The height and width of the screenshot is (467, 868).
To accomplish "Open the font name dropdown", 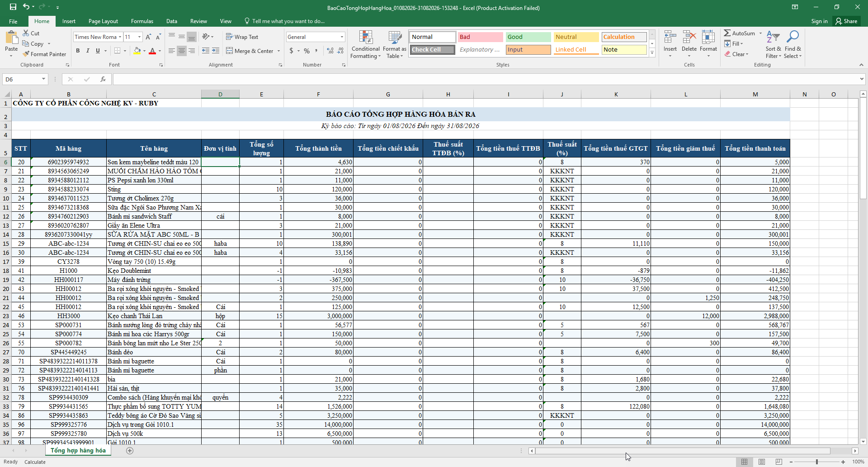I will point(120,37).
